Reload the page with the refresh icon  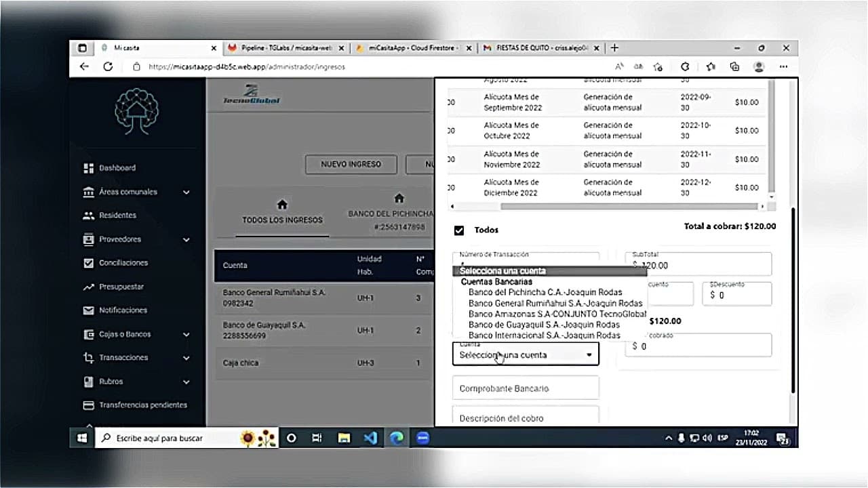click(108, 66)
